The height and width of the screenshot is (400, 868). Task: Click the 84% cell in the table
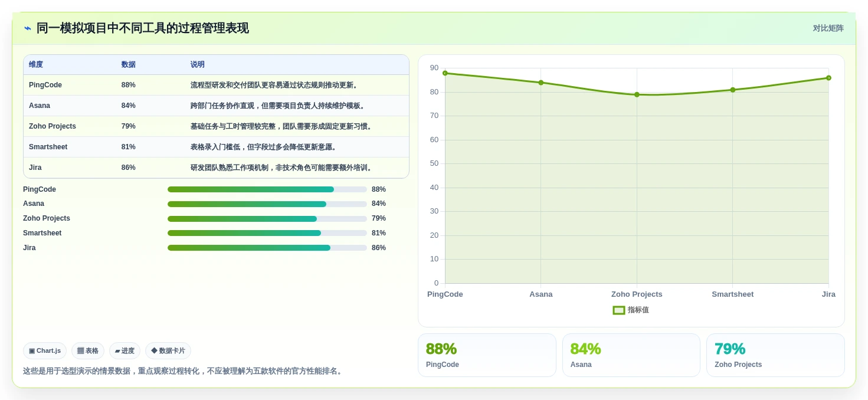[x=129, y=106]
